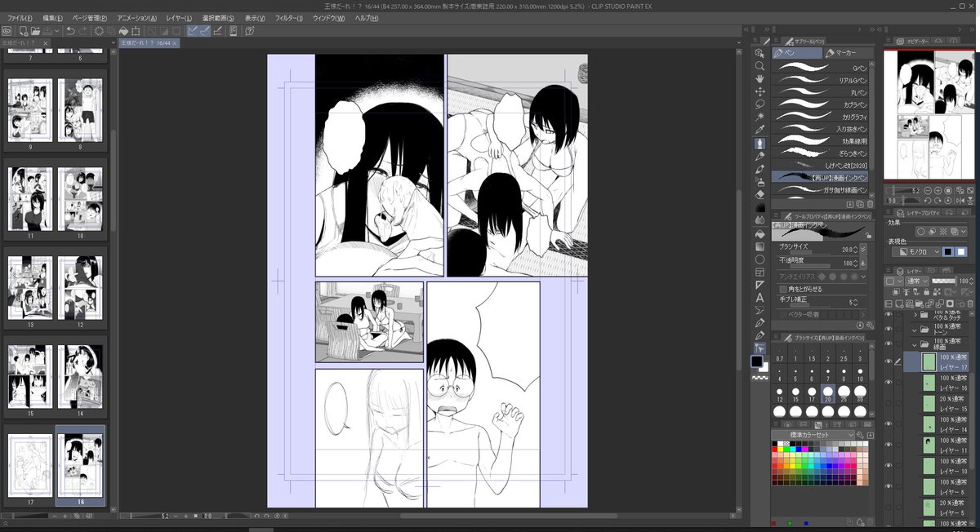Select the Auto select magic wand tool
Viewport: 980px width, 532px height.
(759, 117)
